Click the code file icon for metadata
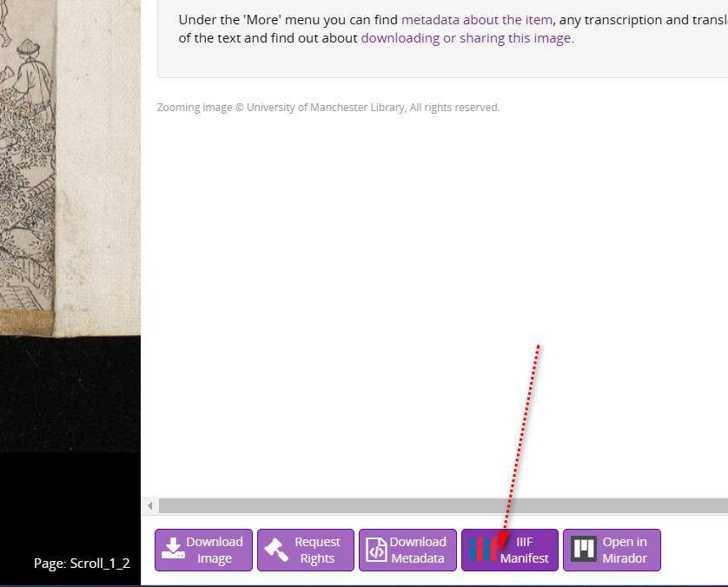Image resolution: width=728 pixels, height=587 pixels. [376, 550]
